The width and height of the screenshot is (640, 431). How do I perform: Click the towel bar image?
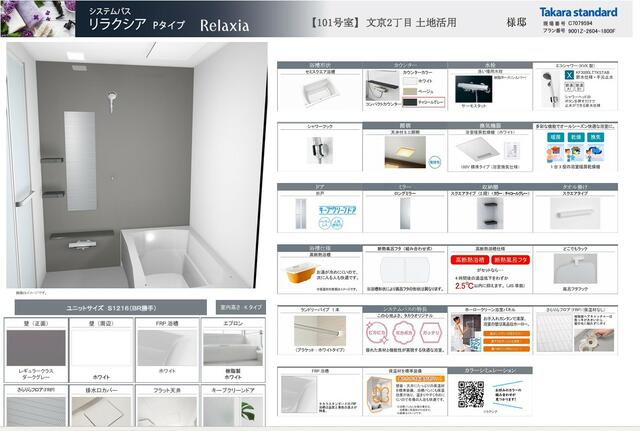tap(575, 213)
